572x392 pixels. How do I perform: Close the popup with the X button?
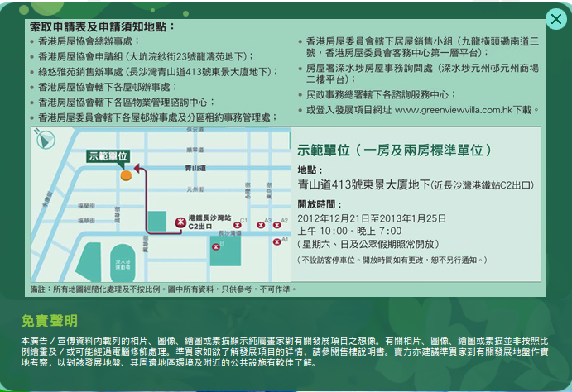click(x=556, y=19)
